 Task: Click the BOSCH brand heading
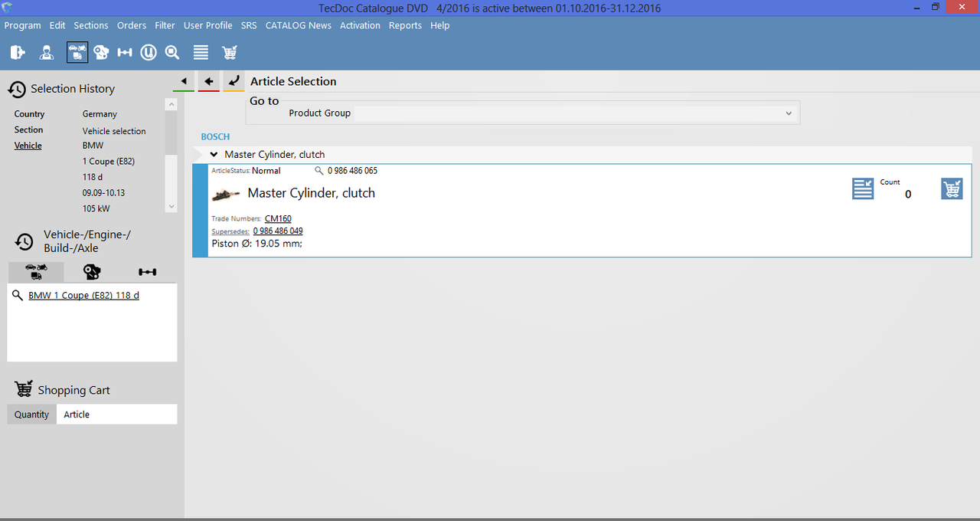click(215, 137)
